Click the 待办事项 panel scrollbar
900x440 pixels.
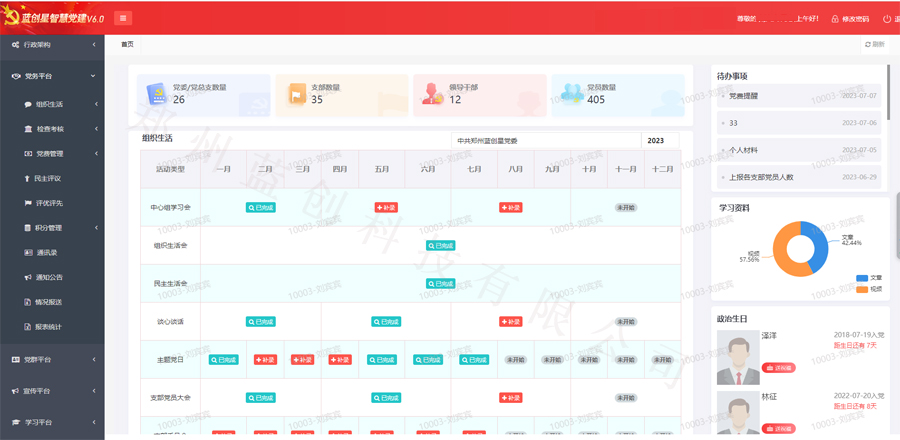[x=889, y=92]
